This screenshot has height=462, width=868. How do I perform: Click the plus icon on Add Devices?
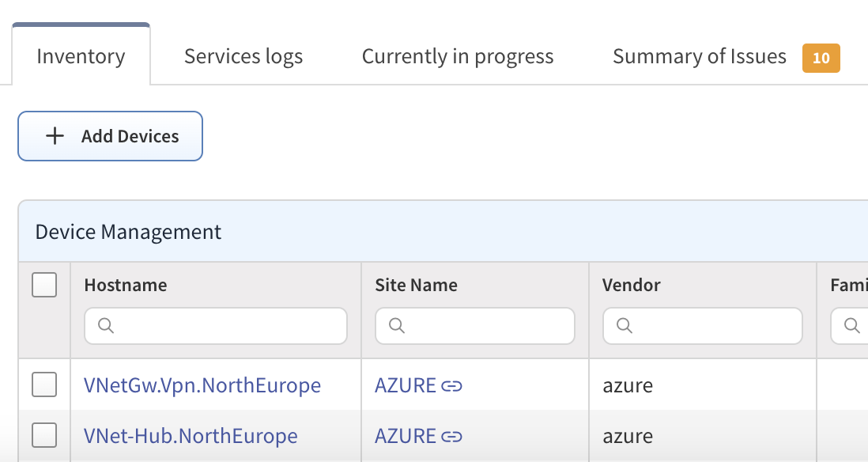(x=55, y=136)
